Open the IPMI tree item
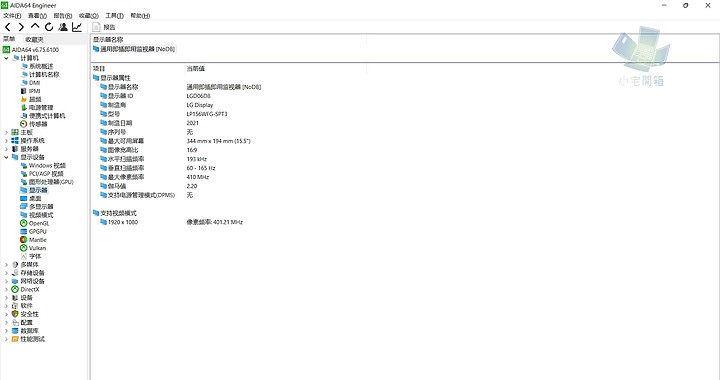 [x=34, y=91]
